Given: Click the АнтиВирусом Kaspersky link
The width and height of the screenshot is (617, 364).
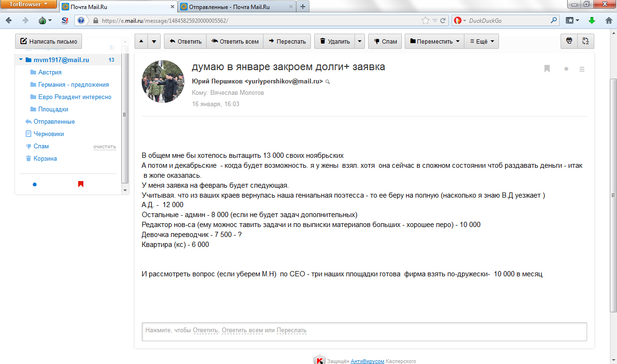Looking at the screenshot, I should (x=367, y=361).
